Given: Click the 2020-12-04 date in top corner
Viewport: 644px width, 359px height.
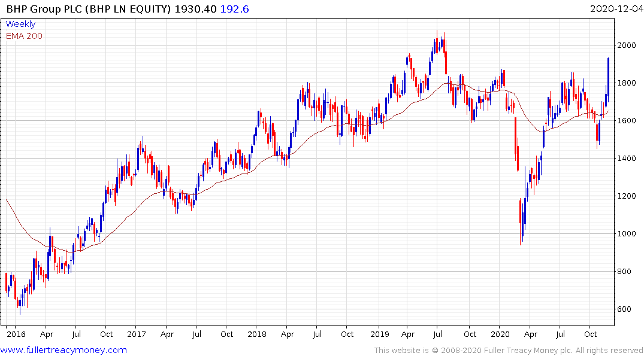Looking at the screenshot, I should coord(615,8).
